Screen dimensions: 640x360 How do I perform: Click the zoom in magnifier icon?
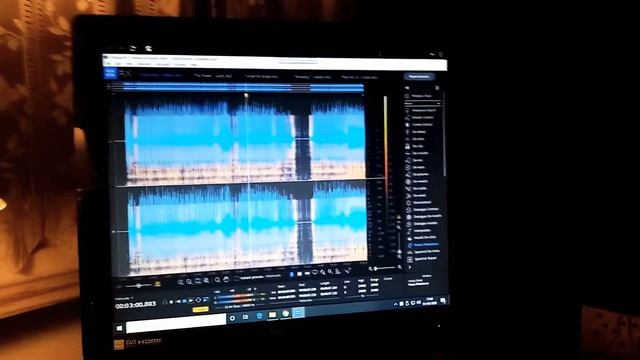click(x=181, y=282)
